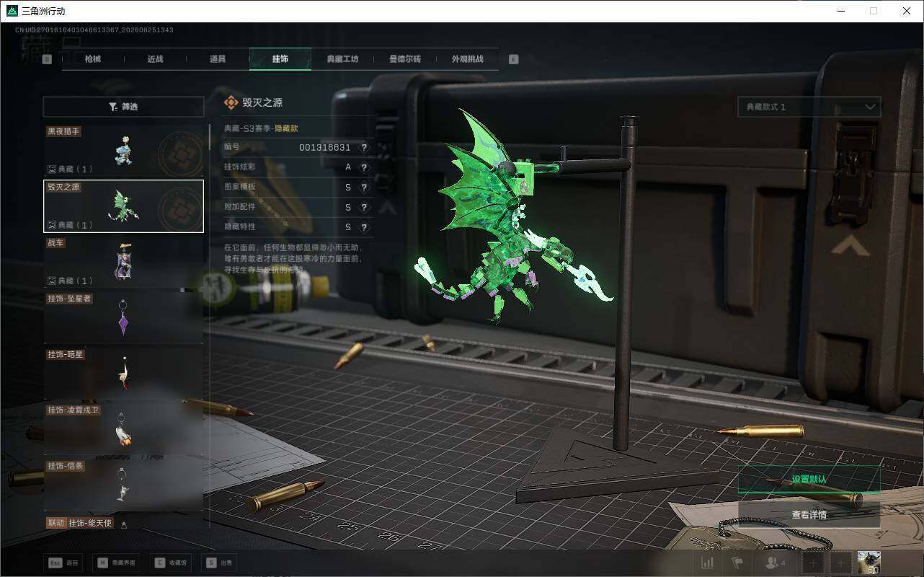Viewport: 924px width, 577px height.
Task: Click the 出售 sell button
Action: [x=219, y=563]
